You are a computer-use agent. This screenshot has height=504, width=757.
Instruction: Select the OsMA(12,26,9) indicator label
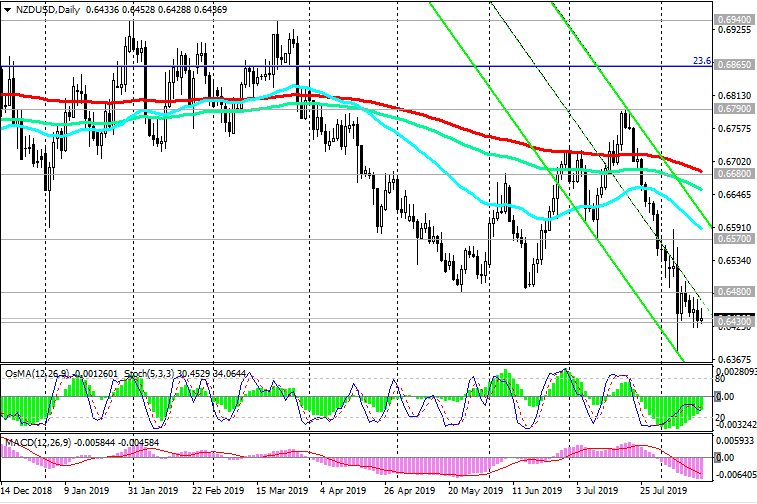[36, 373]
